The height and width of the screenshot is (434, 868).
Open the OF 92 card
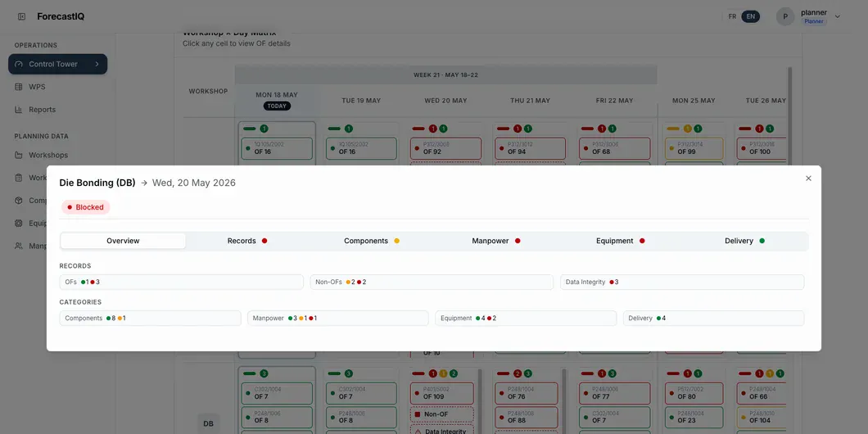pyautogui.click(x=445, y=148)
